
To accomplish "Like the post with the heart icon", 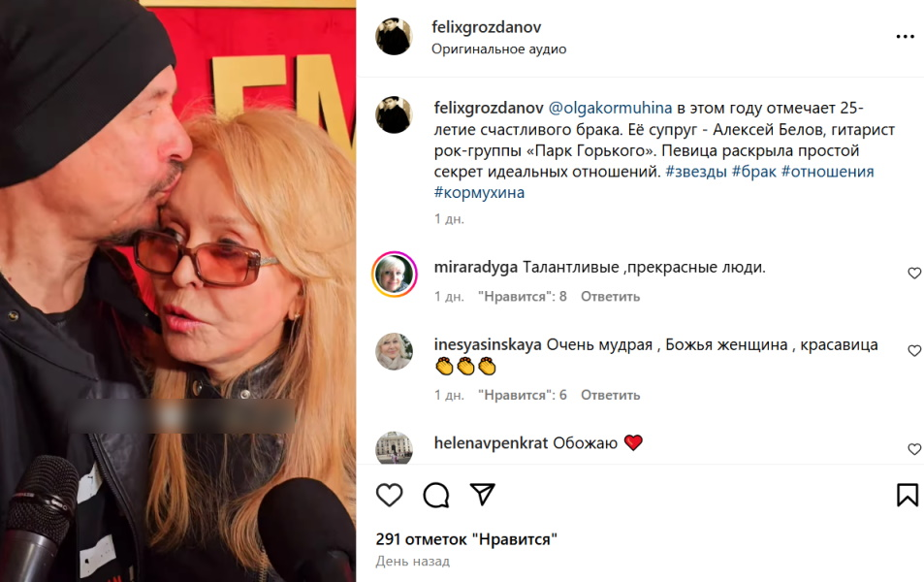I will pos(389,495).
